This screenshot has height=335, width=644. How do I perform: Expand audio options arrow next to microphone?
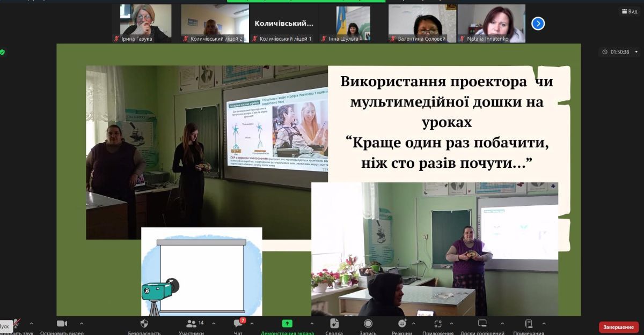31,324
